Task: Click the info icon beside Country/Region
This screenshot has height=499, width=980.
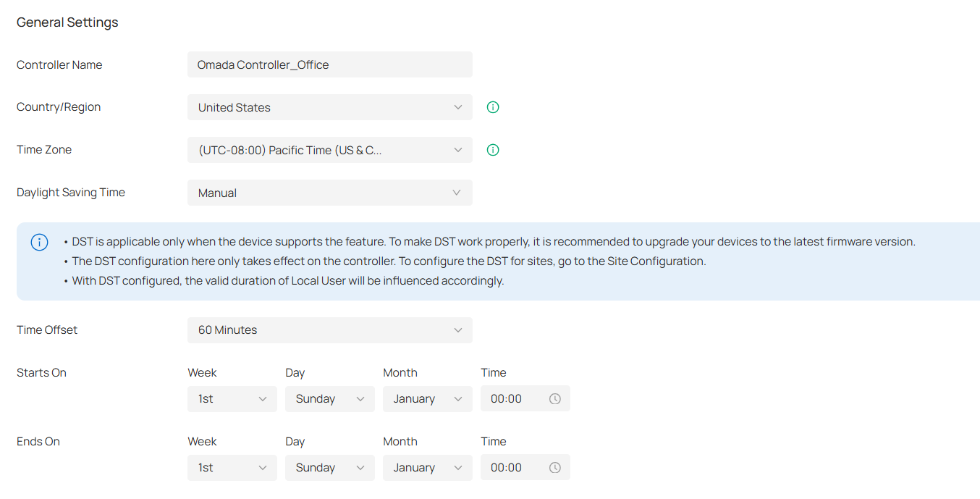Action: (x=492, y=106)
